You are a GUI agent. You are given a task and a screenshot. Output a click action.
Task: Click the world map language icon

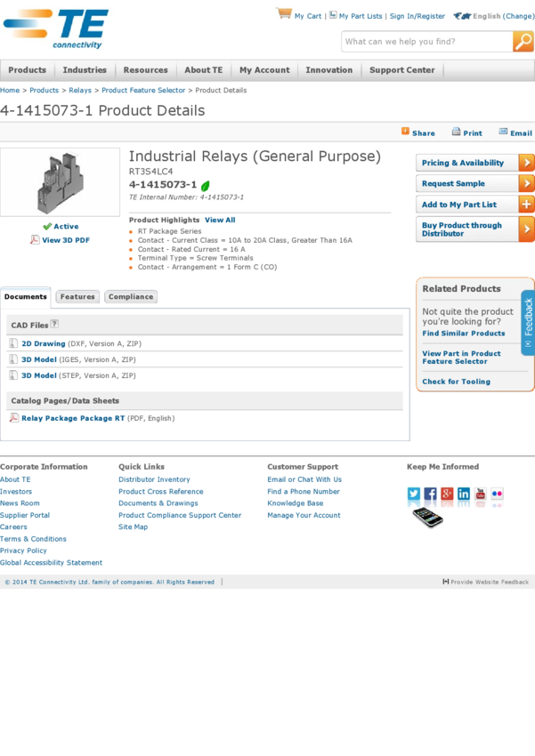point(462,16)
